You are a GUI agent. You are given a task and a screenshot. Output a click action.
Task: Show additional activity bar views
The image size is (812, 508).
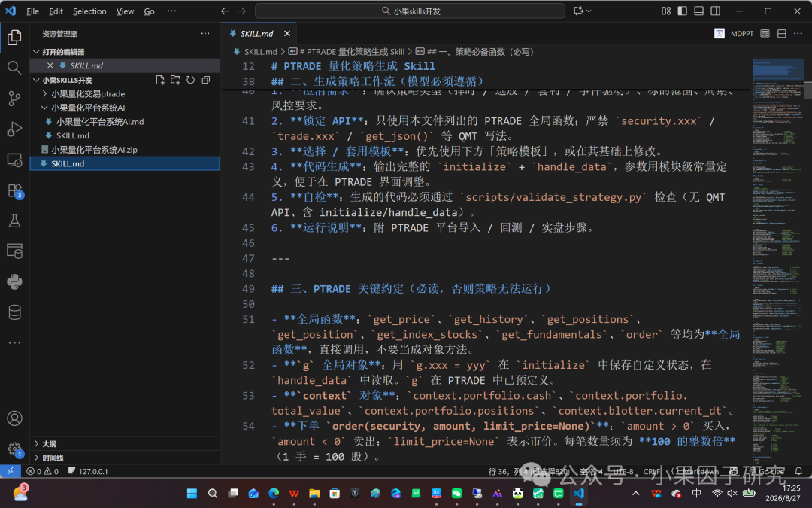[14, 342]
